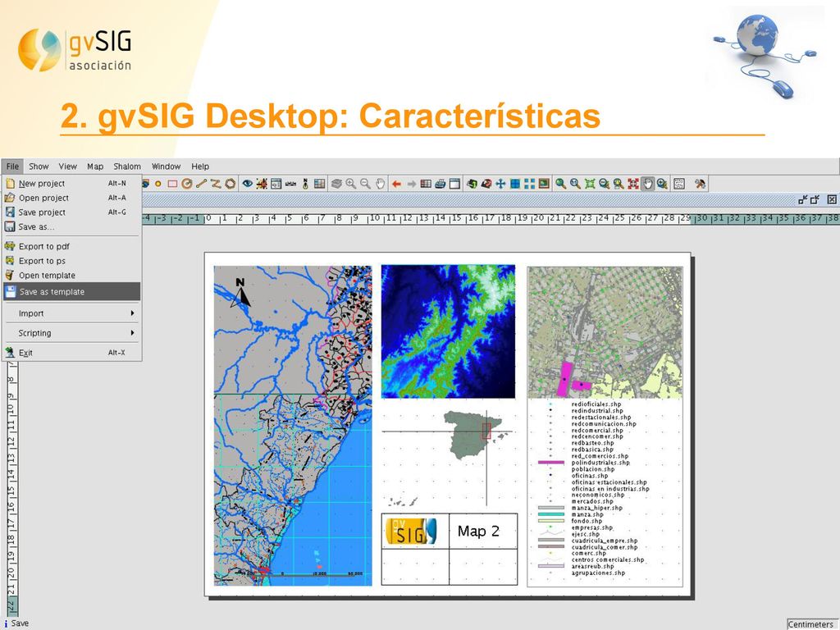Image resolution: width=840 pixels, height=630 pixels.
Task: Select the city street map frame
Action: (x=605, y=332)
